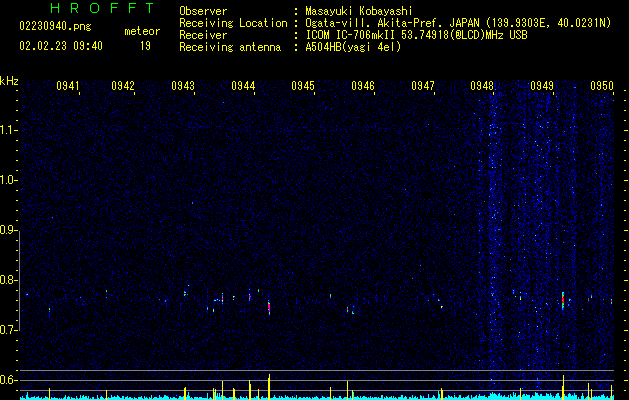629x400 pixels.
Task: Click the HROFFT title text
Action: coord(102,8)
